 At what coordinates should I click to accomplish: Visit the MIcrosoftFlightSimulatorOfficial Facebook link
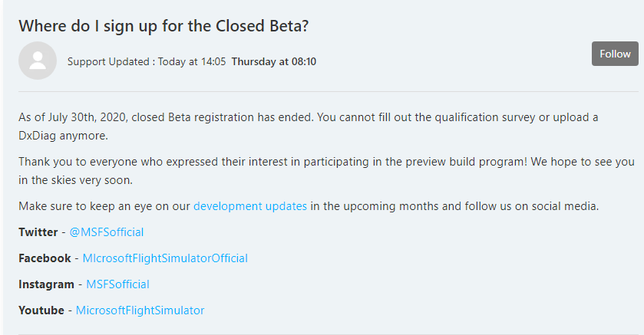coord(165,258)
